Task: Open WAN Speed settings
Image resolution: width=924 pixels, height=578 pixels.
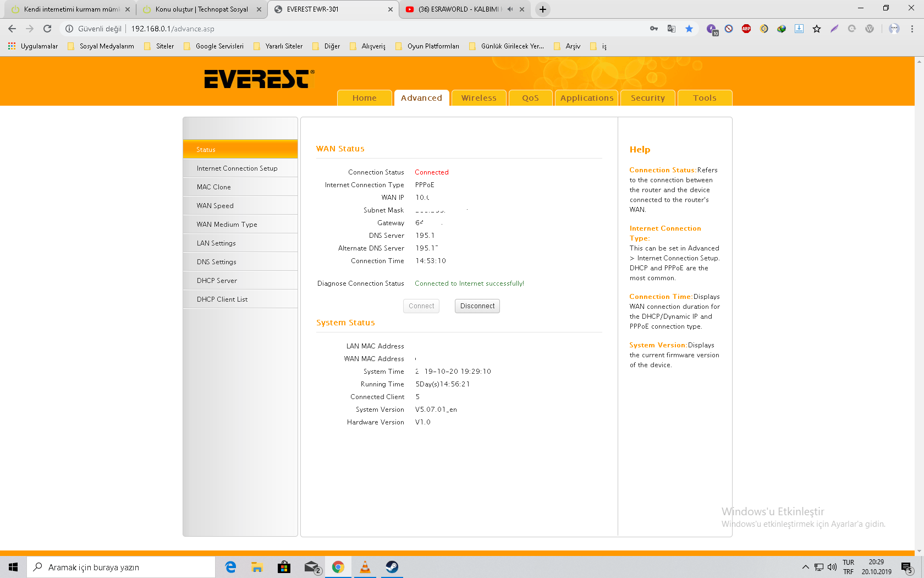Action: pyautogui.click(x=240, y=205)
